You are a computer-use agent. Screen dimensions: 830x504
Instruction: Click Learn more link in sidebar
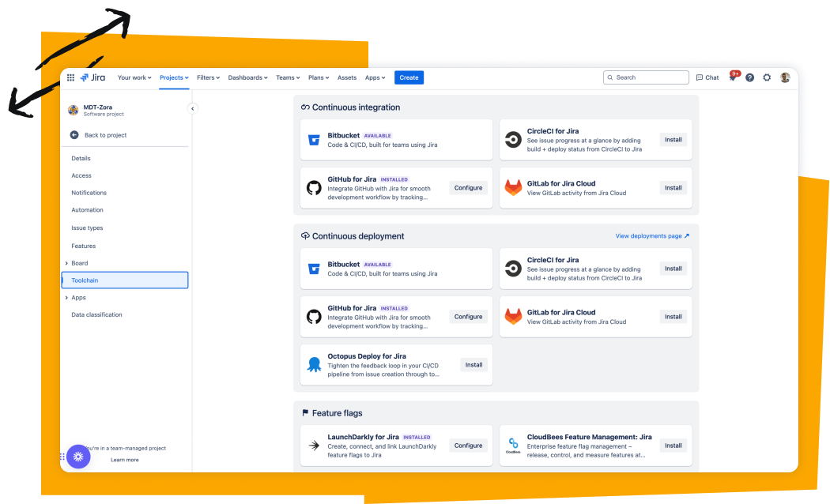coord(125,460)
